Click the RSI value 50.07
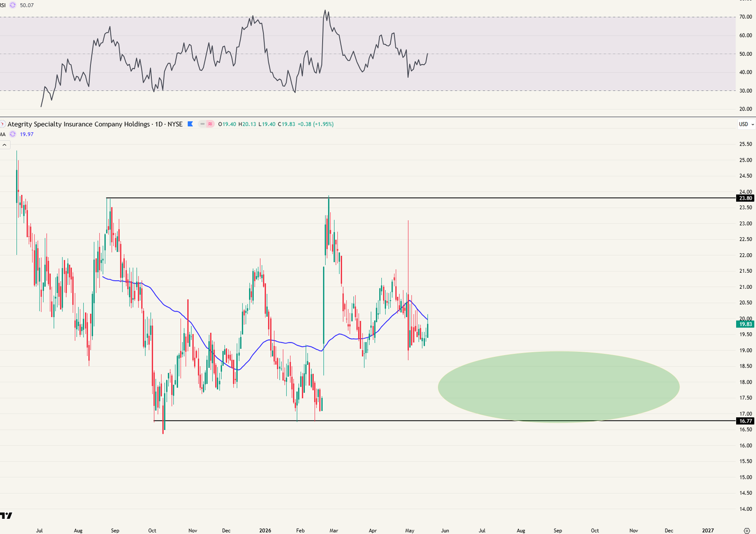 [x=27, y=5]
